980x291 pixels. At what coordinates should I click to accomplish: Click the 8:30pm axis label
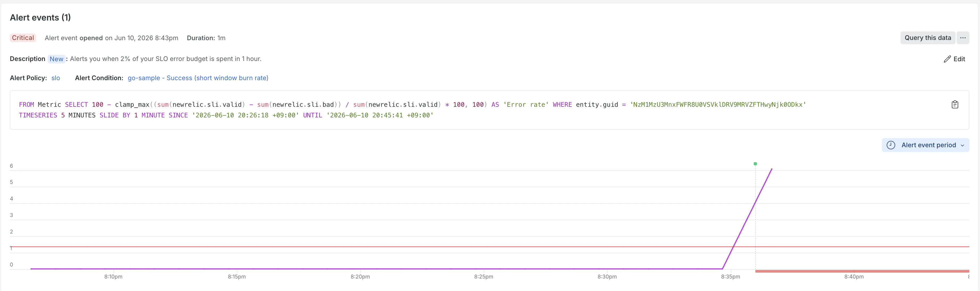click(607, 277)
